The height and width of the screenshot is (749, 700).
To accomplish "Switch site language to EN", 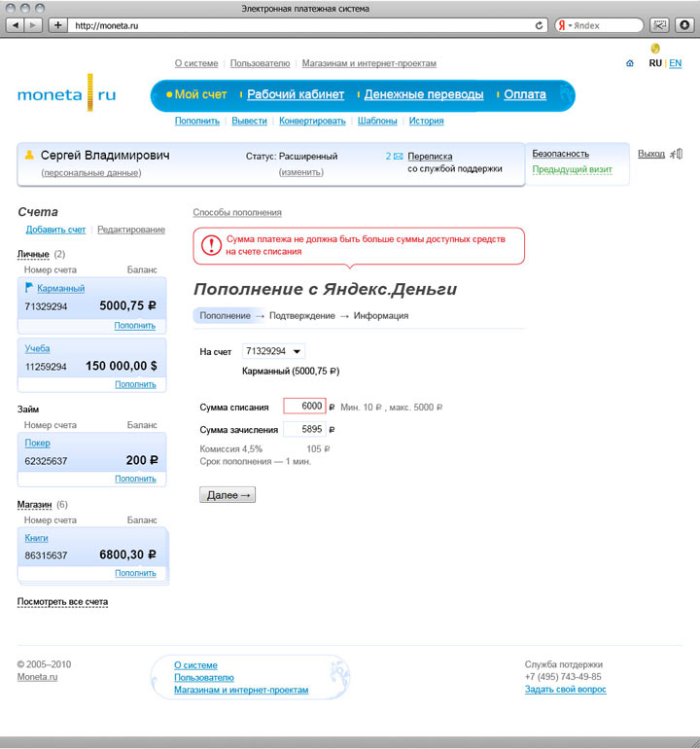I will (676, 63).
